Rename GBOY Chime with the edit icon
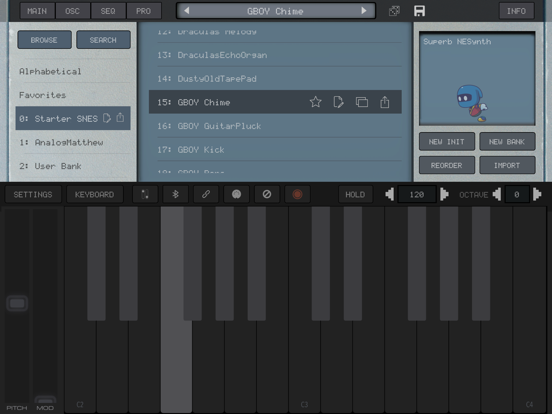552x414 pixels. tap(338, 102)
